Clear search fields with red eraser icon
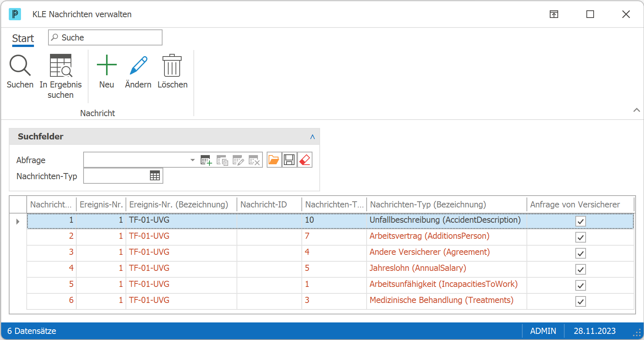The height and width of the screenshot is (340, 644). 305,160
